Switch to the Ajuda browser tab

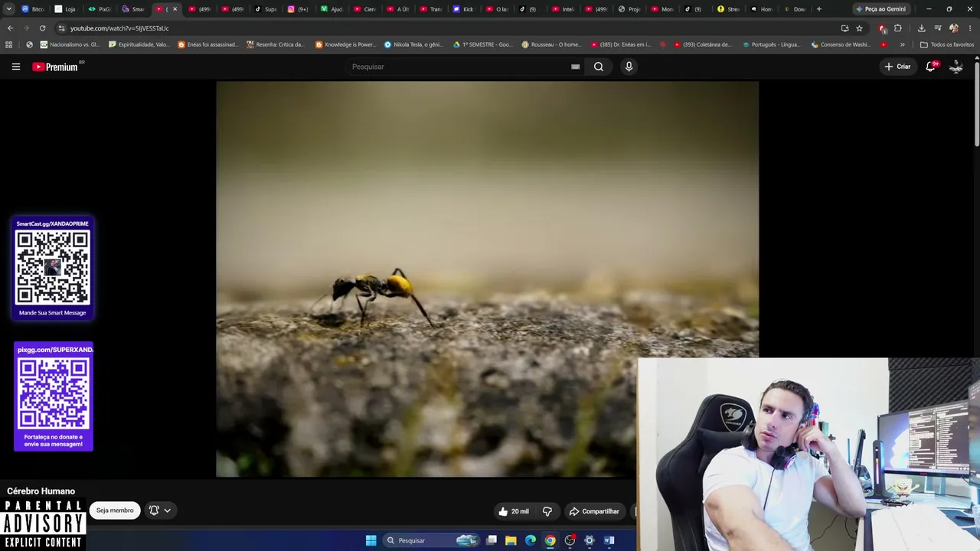click(332, 9)
